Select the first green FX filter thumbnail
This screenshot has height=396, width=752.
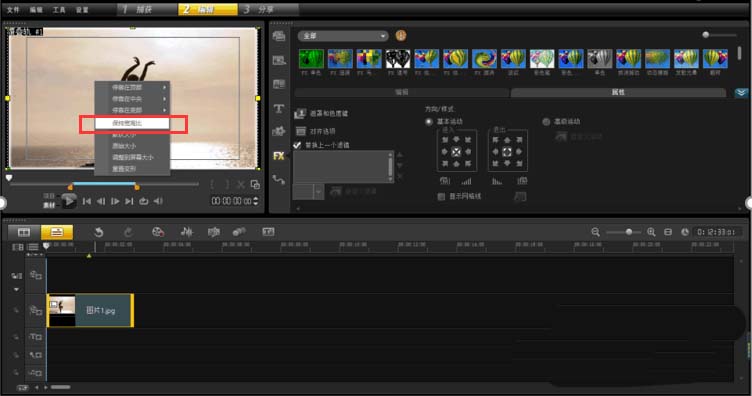[311, 59]
